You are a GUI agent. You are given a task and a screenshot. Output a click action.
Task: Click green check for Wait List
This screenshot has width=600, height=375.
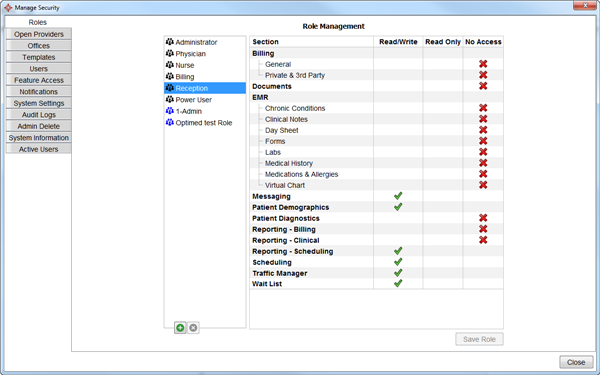coord(398,284)
